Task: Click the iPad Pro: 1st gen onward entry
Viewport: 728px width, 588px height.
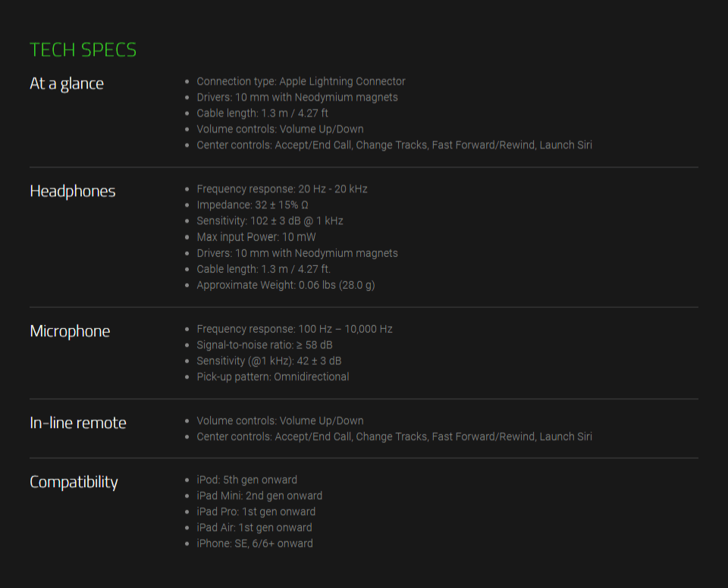Action: [x=256, y=512]
